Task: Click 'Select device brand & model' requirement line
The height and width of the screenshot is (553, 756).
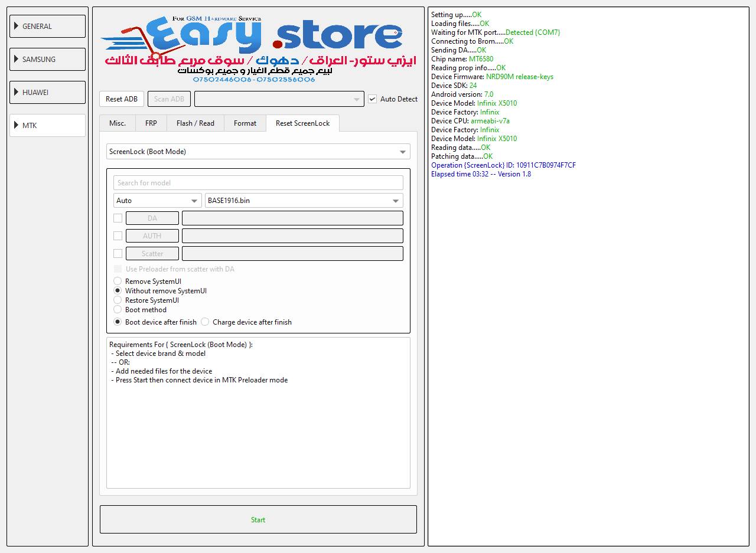Action: click(158, 354)
